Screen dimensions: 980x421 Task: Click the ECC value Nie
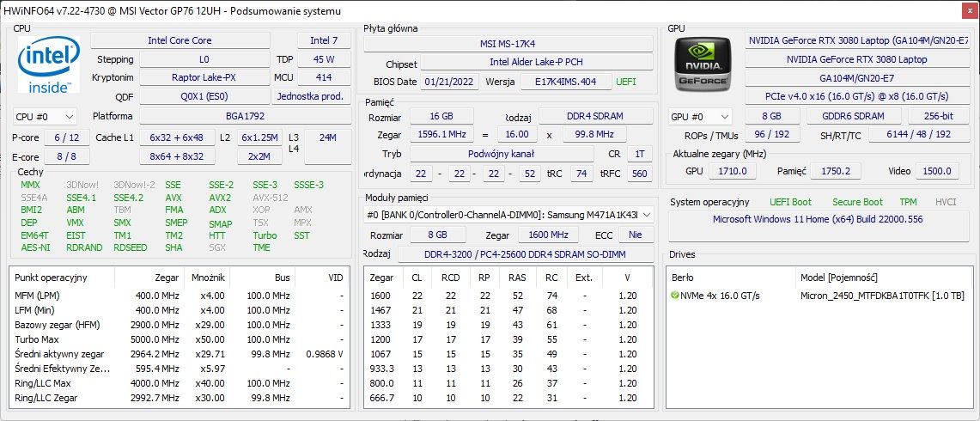[x=636, y=235]
